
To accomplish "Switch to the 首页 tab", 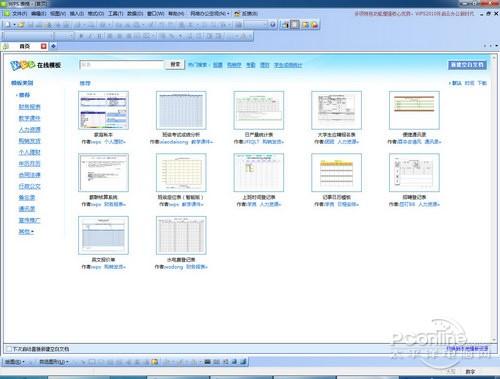I will click(x=25, y=46).
